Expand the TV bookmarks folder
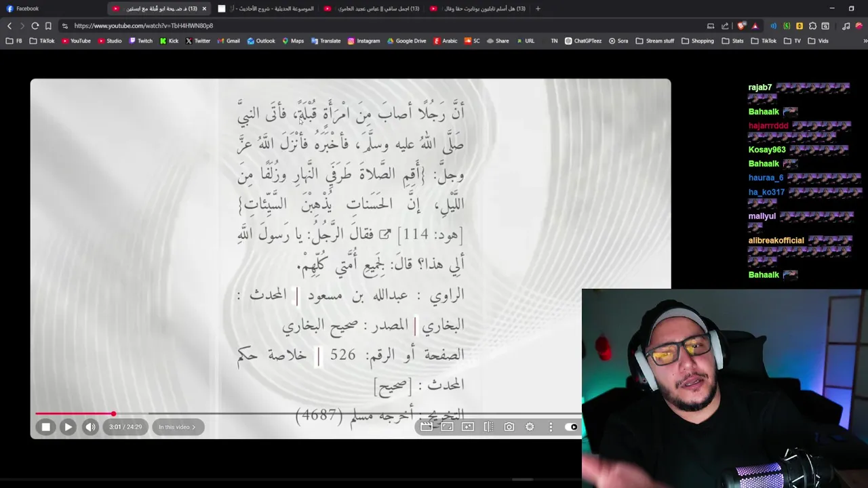 coord(792,41)
